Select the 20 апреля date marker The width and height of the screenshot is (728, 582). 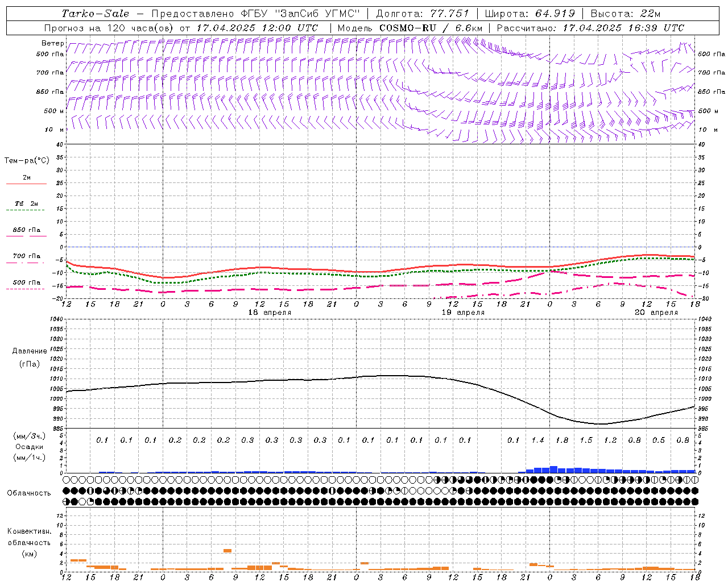click(656, 313)
